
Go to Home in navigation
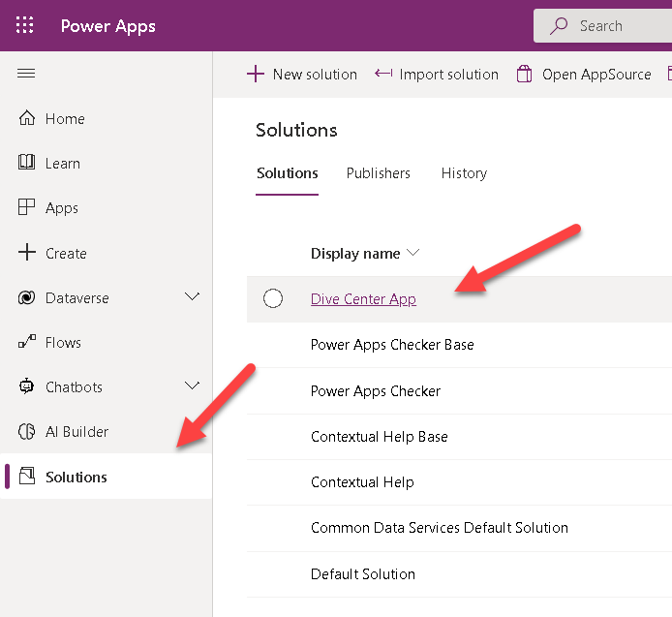pyautogui.click(x=106, y=118)
